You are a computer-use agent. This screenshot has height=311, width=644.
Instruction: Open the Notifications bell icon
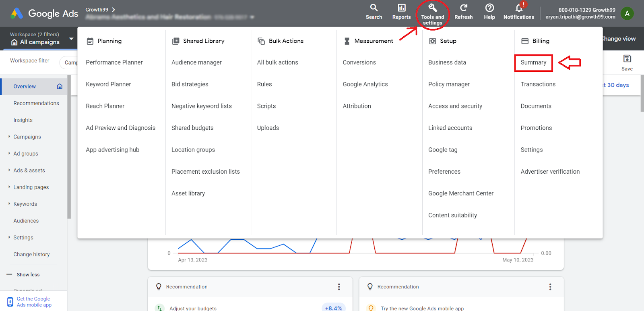tap(519, 8)
